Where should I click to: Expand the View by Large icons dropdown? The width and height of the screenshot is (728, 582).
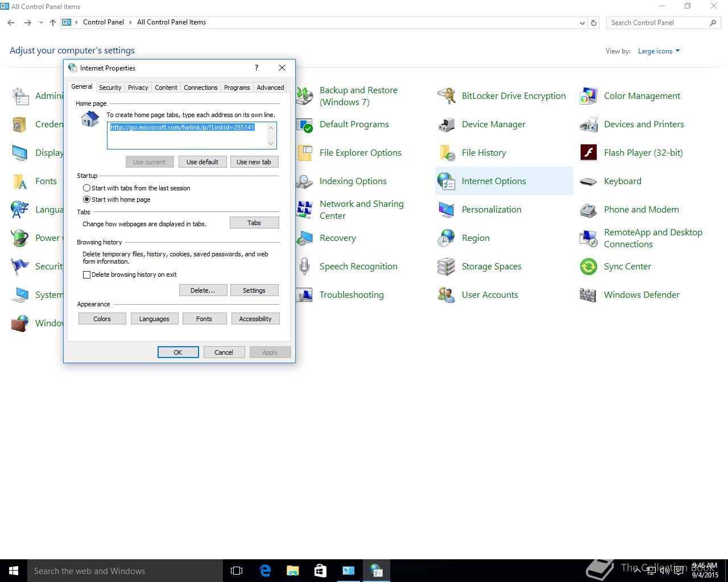[659, 51]
